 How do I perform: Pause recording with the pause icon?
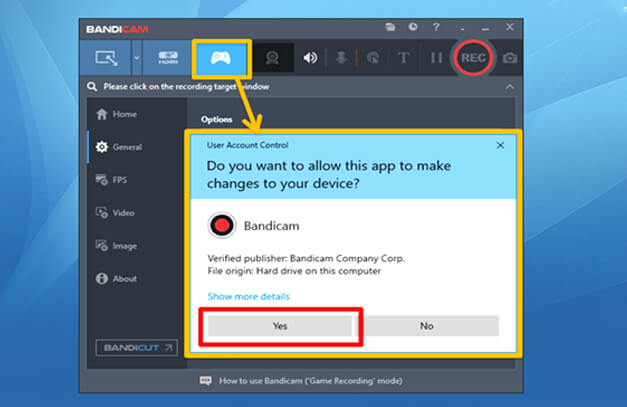(x=436, y=58)
